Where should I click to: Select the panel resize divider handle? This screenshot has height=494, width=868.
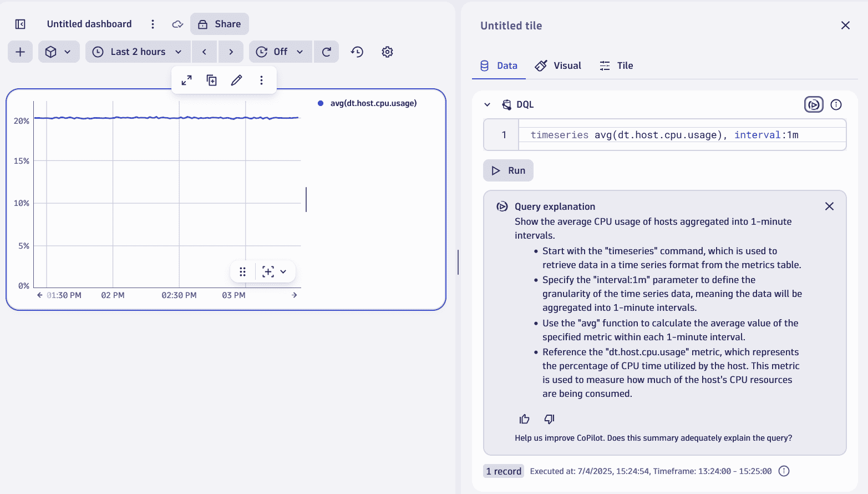458,262
